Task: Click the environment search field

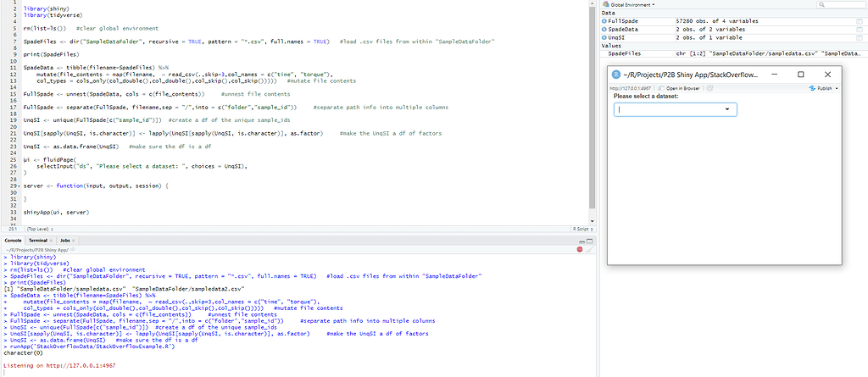Action: 839,5
